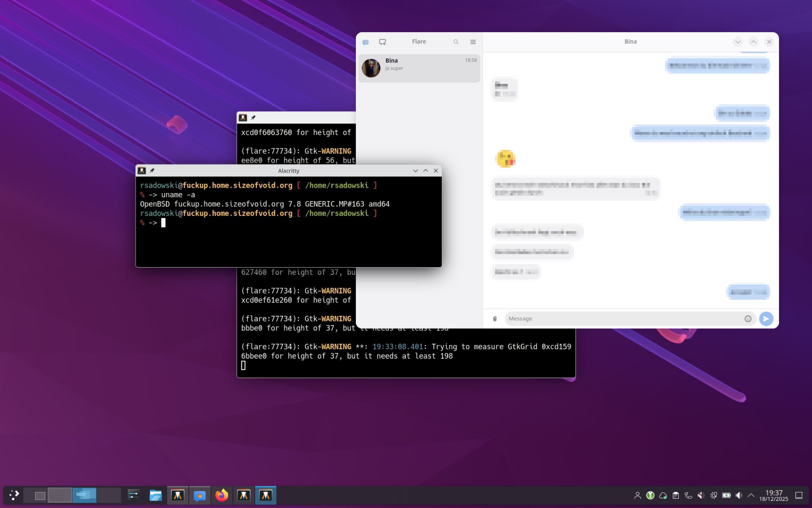812x508 pixels.
Task: Open speaker volume control in tray
Action: click(x=739, y=496)
